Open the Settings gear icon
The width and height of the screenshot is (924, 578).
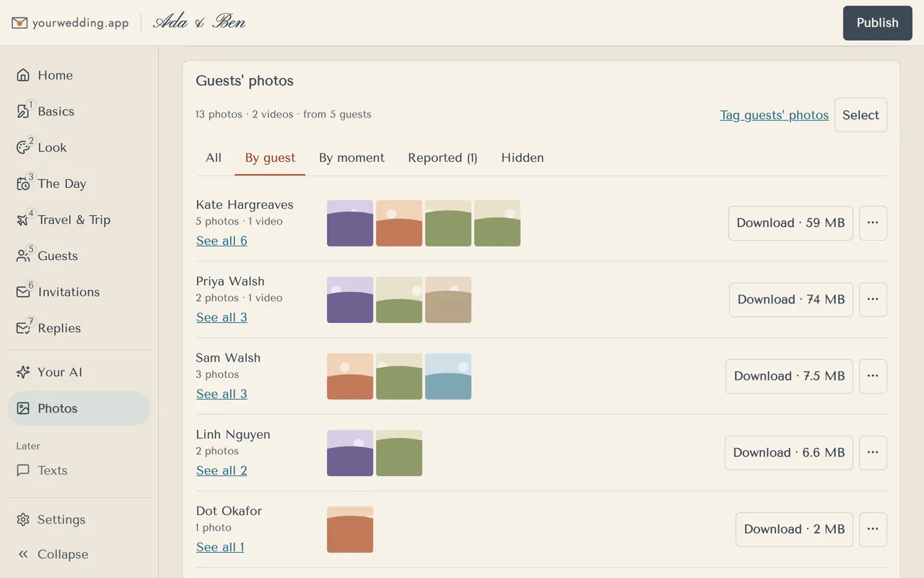click(x=23, y=519)
